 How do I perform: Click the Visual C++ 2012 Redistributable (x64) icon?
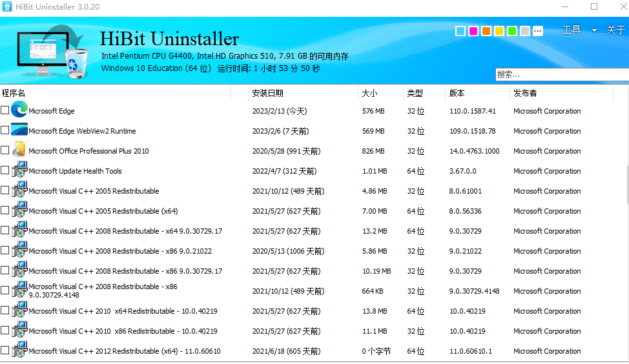19,350
